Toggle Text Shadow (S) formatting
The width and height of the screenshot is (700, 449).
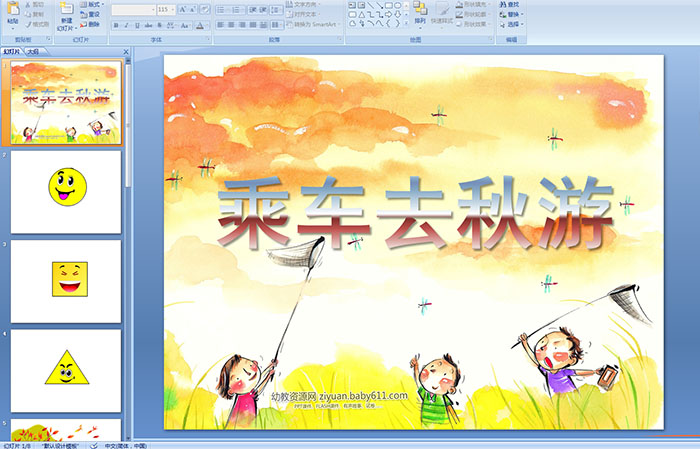click(159, 25)
